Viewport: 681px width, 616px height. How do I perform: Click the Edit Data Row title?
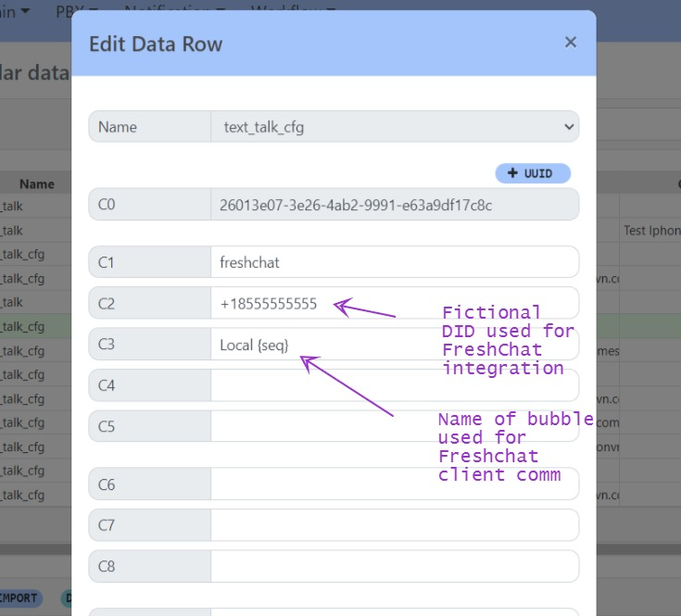[156, 44]
